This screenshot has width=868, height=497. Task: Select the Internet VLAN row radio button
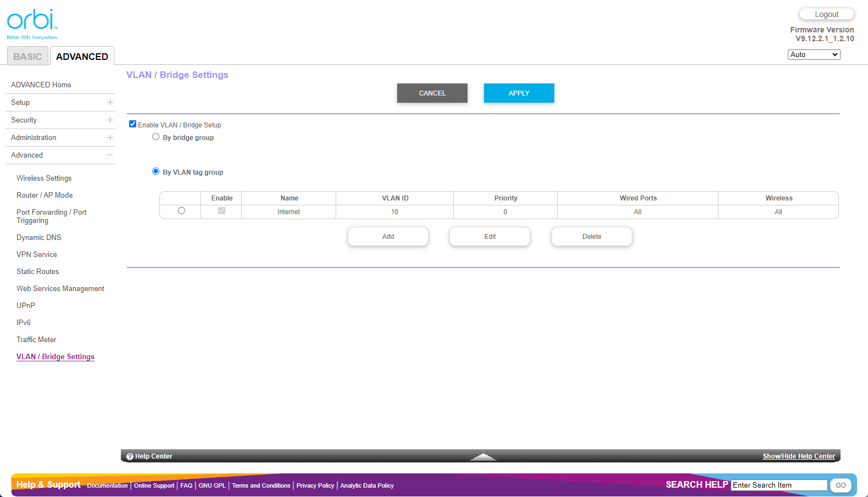(181, 211)
